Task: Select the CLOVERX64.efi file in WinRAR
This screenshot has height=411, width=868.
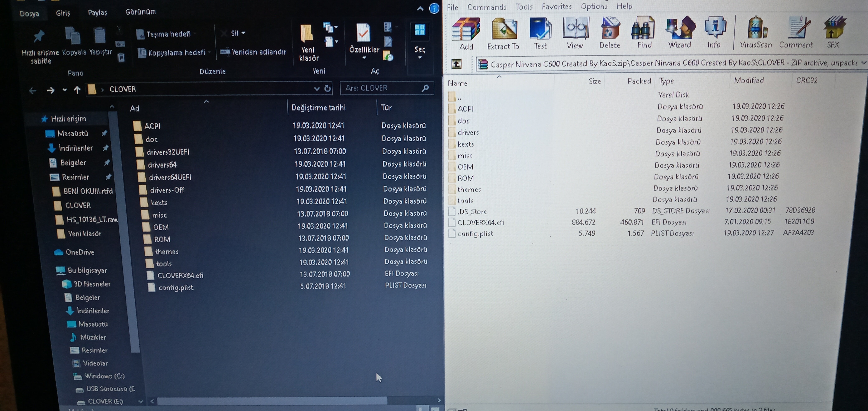Action: point(481,223)
